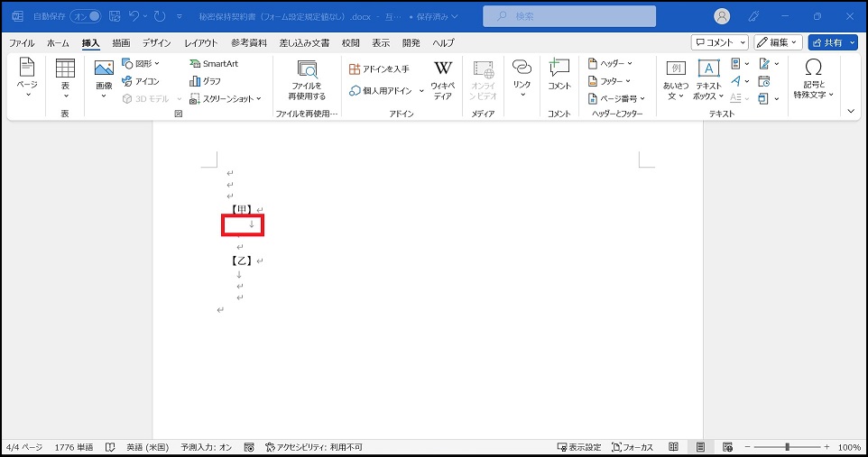Viewport: 868px width, 457px height.
Task: Collapse the ribbon with bottom-right chevron
Action: coord(852,111)
